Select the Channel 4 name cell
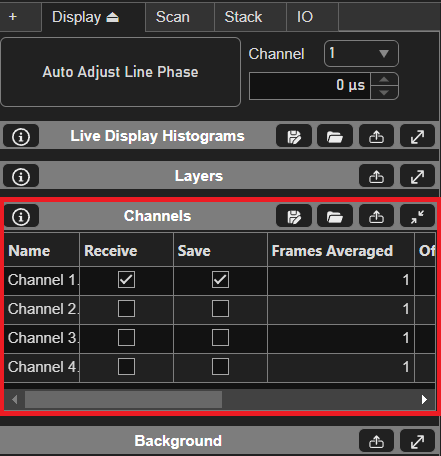This screenshot has width=441, height=456. pos(42,367)
